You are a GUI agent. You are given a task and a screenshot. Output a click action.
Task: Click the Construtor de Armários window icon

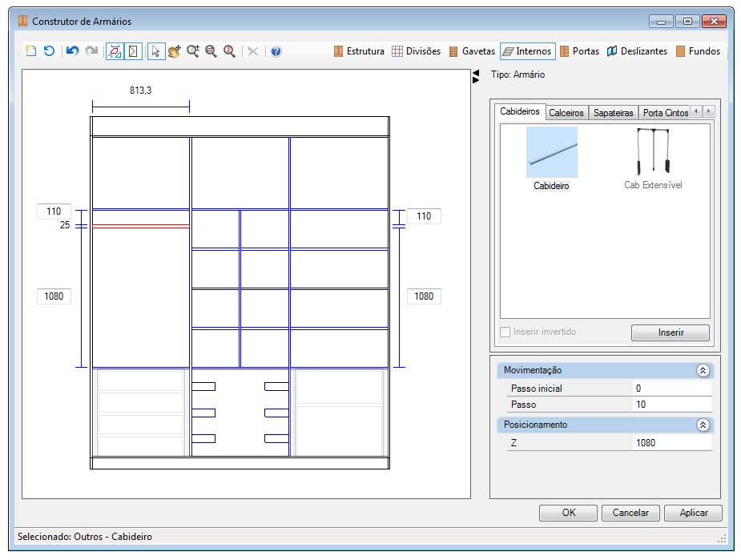click(x=22, y=21)
